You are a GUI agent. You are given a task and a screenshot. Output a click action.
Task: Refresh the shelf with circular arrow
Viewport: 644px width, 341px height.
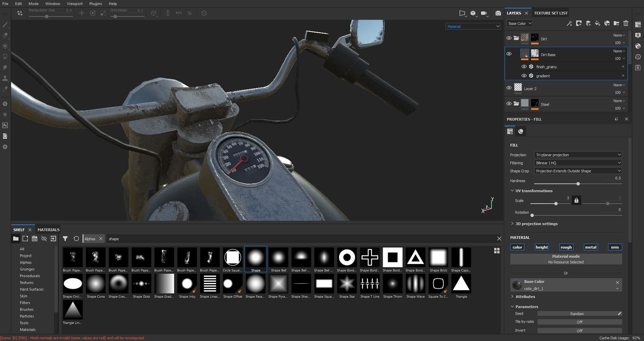point(76,239)
